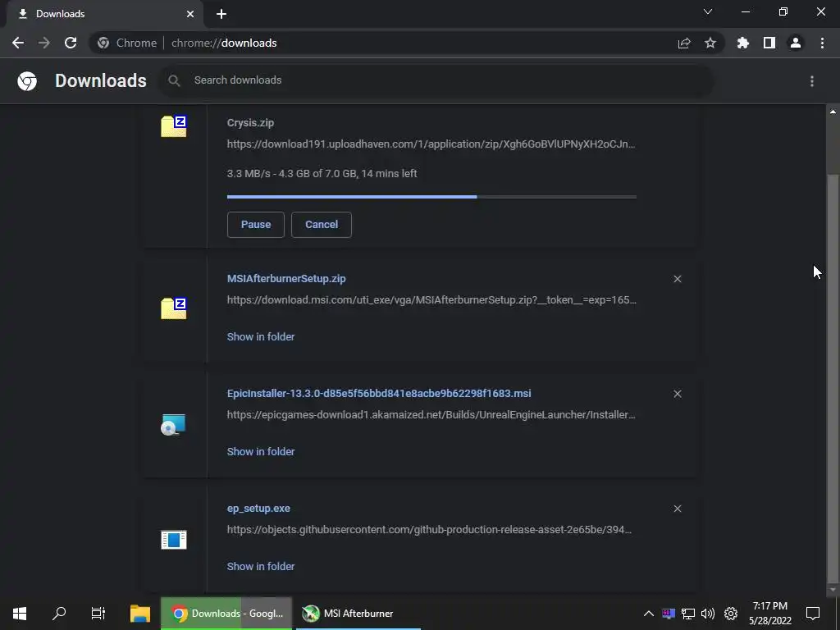Remove EpicInstaller msi from the list
The image size is (840, 630).
coord(678,394)
